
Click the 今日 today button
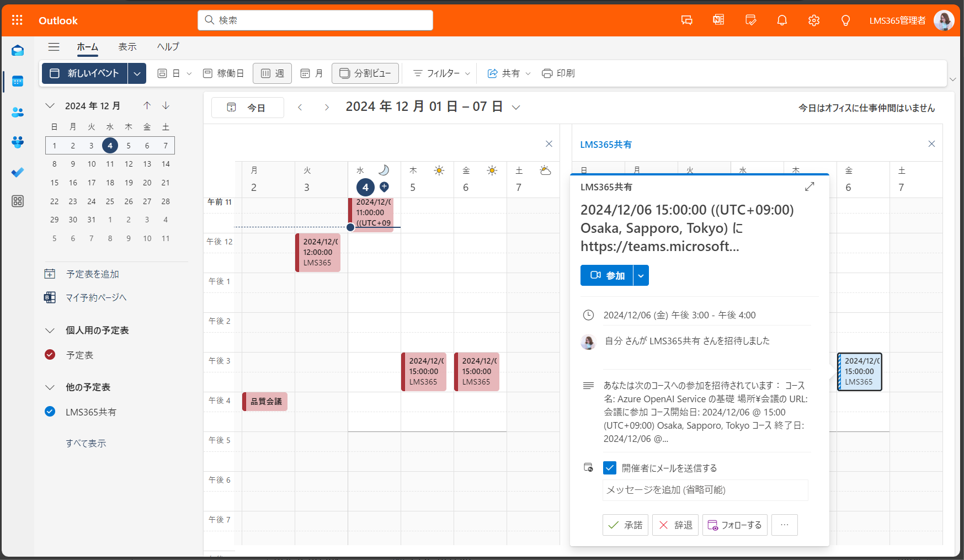coord(248,108)
